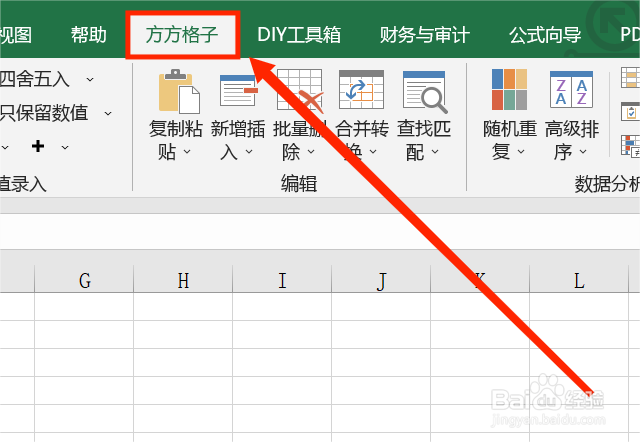Select column J header
Viewport: 640px width, 442px height.
pyautogui.click(x=381, y=280)
